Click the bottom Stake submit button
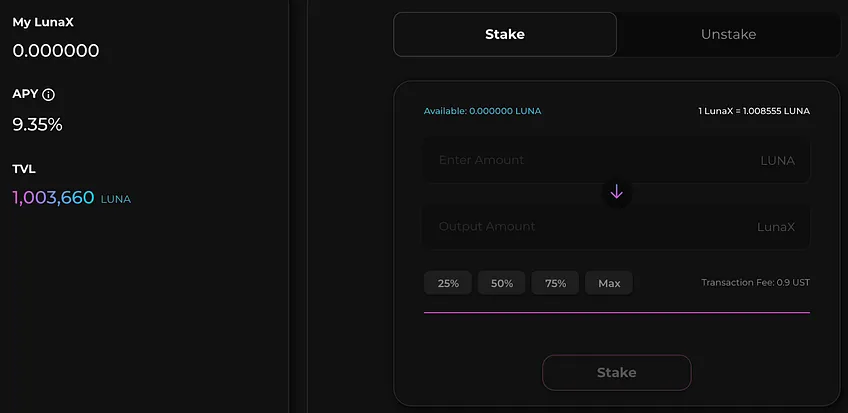Screen dimensions: 848x413 point(617,372)
